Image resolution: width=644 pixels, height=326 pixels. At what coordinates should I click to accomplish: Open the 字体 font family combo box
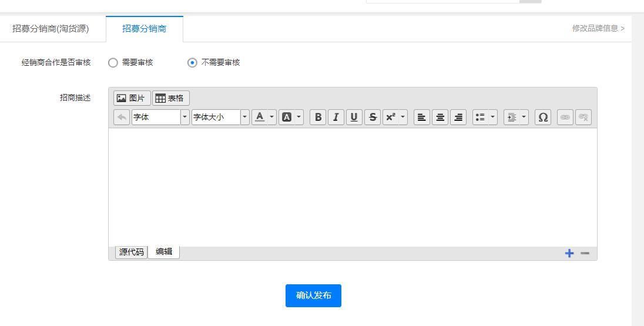pyautogui.click(x=156, y=117)
